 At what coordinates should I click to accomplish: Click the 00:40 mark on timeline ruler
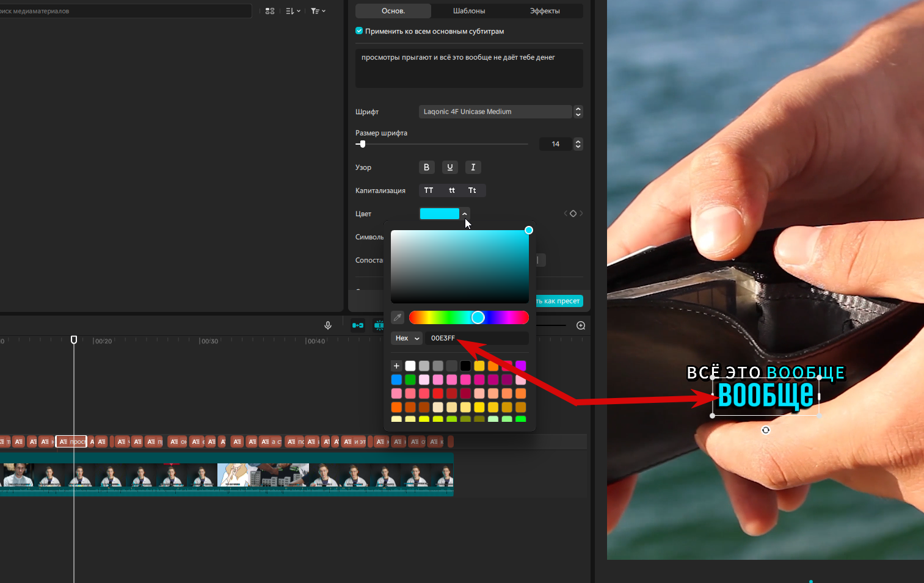316,341
